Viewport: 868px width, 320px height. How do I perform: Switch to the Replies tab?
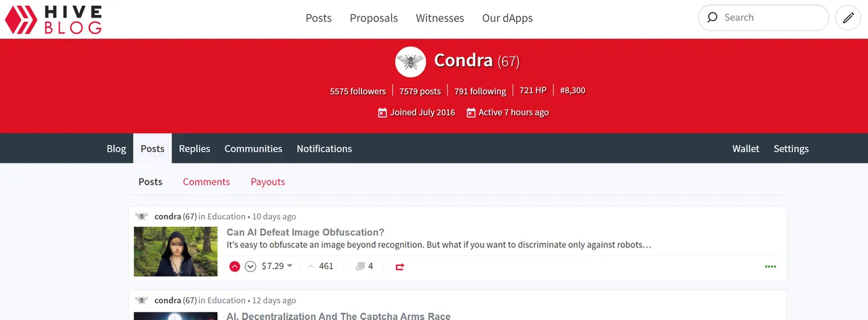coord(195,148)
